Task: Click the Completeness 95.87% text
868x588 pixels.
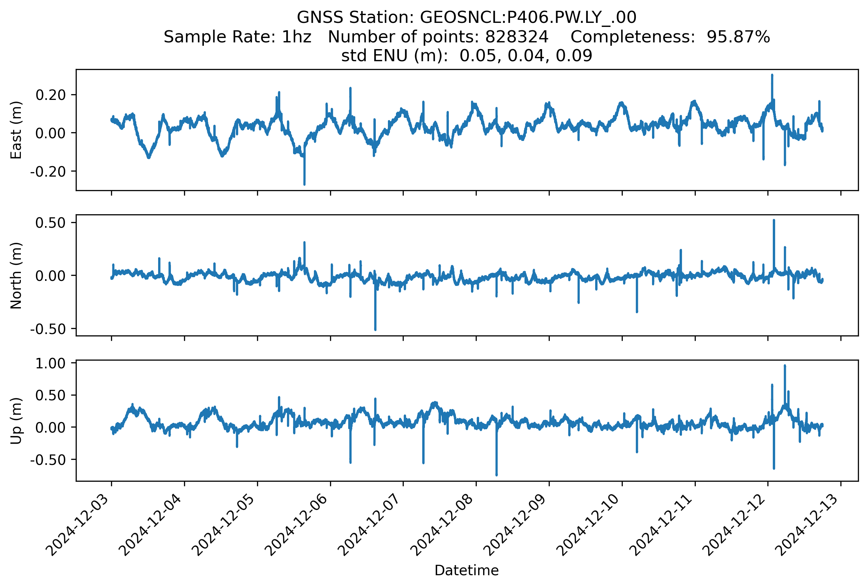Action: click(670, 37)
